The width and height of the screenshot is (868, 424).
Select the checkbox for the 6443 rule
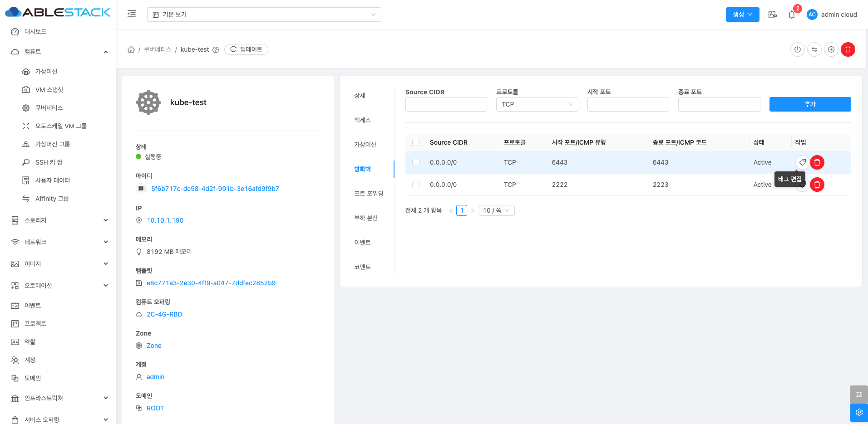[416, 162]
